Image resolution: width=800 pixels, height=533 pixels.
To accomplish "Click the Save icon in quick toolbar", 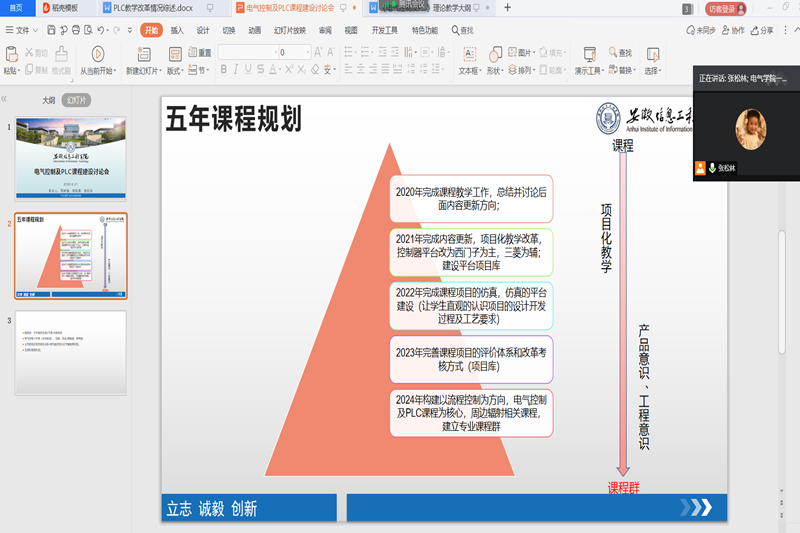I will pyautogui.click(x=49, y=30).
